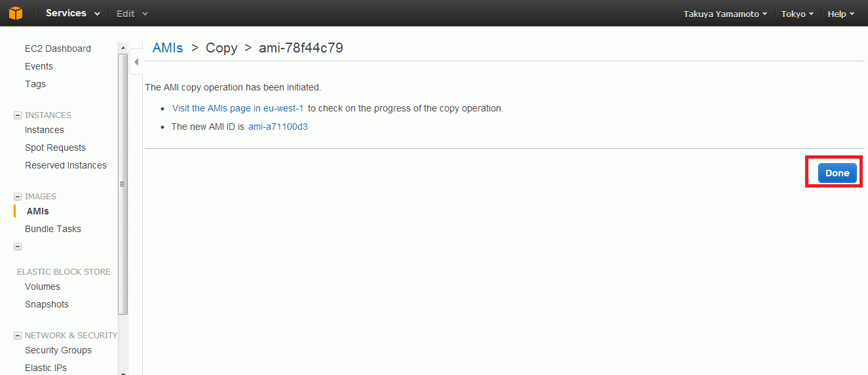Screen dimensions: 868x375
Task: Collapse the INSTANCES section minus icon
Action: 18,115
